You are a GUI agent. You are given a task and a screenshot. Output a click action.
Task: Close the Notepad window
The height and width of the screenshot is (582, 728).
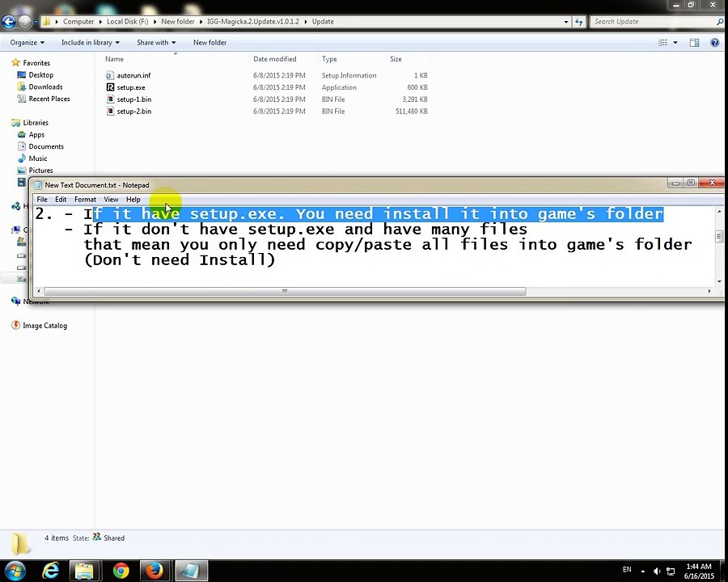tap(712, 183)
